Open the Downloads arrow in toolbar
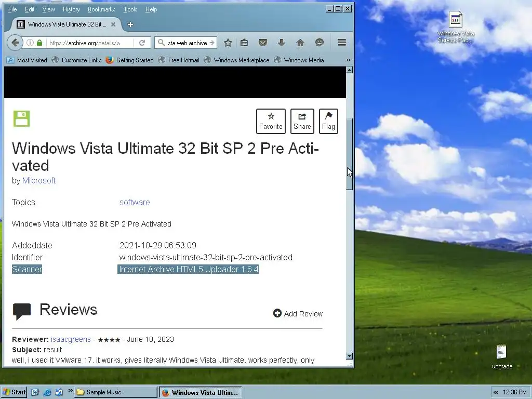 pyautogui.click(x=281, y=43)
